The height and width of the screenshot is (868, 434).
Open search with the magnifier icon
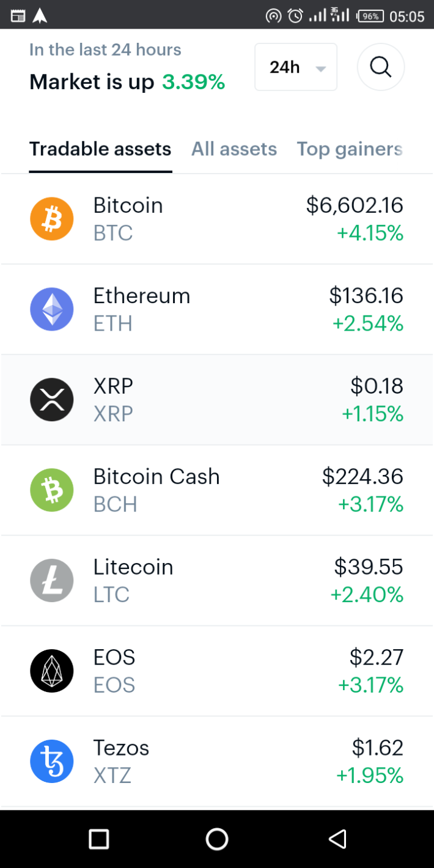(x=381, y=67)
